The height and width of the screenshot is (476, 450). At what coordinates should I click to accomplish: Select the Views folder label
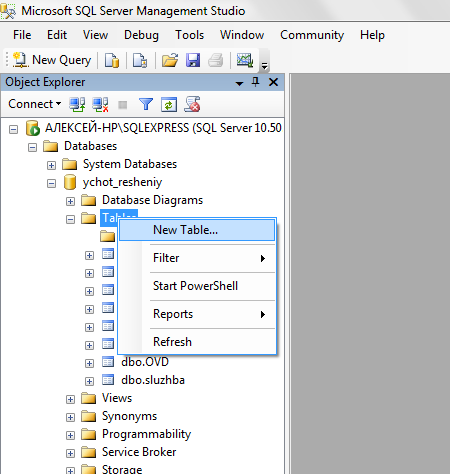(x=117, y=398)
